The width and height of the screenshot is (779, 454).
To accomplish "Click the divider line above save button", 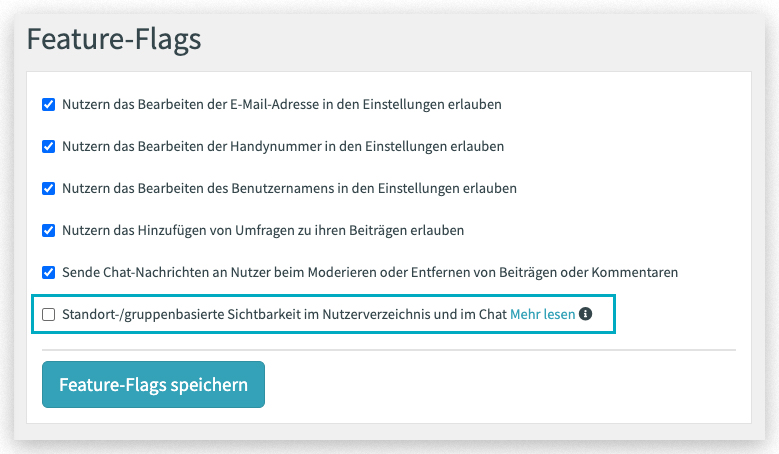I will 389,350.
